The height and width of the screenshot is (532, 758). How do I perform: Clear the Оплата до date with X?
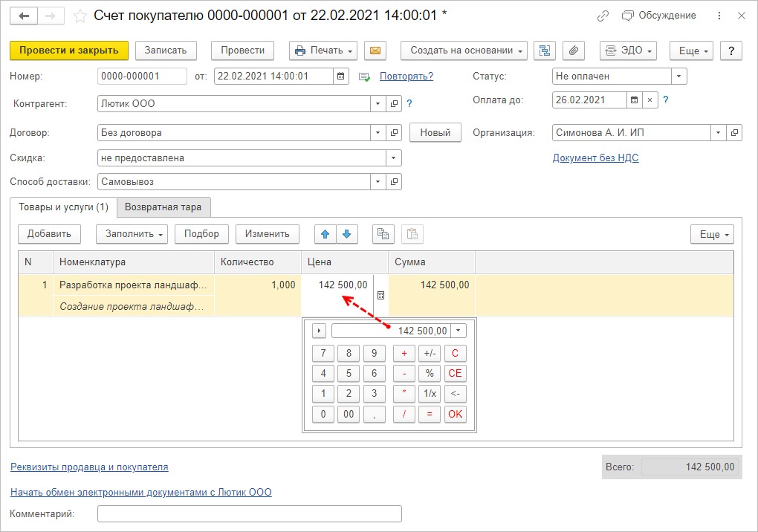coord(650,100)
